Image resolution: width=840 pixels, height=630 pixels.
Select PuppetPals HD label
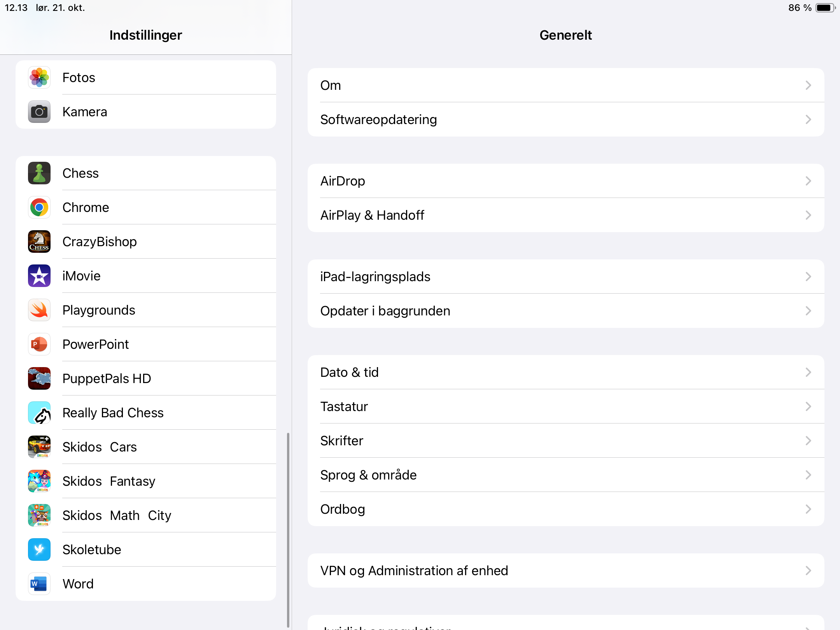click(x=107, y=378)
